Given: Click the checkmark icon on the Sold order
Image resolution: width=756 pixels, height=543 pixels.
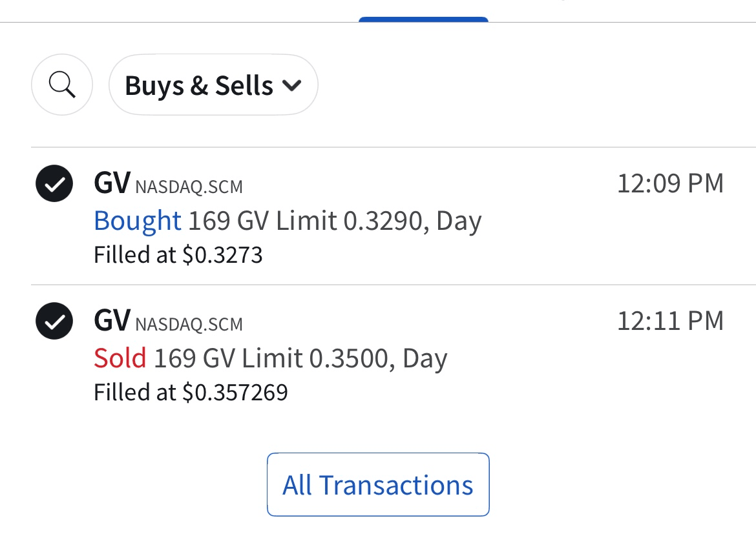Looking at the screenshot, I should point(54,321).
